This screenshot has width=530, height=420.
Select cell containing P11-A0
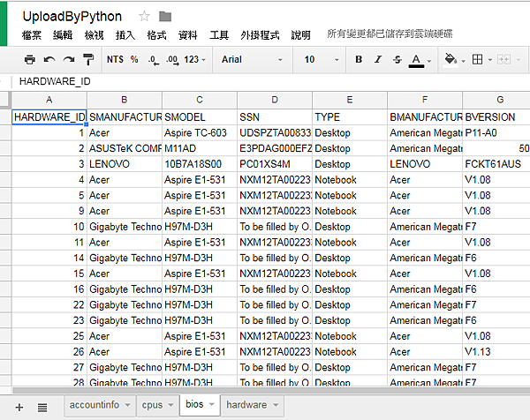click(x=496, y=132)
